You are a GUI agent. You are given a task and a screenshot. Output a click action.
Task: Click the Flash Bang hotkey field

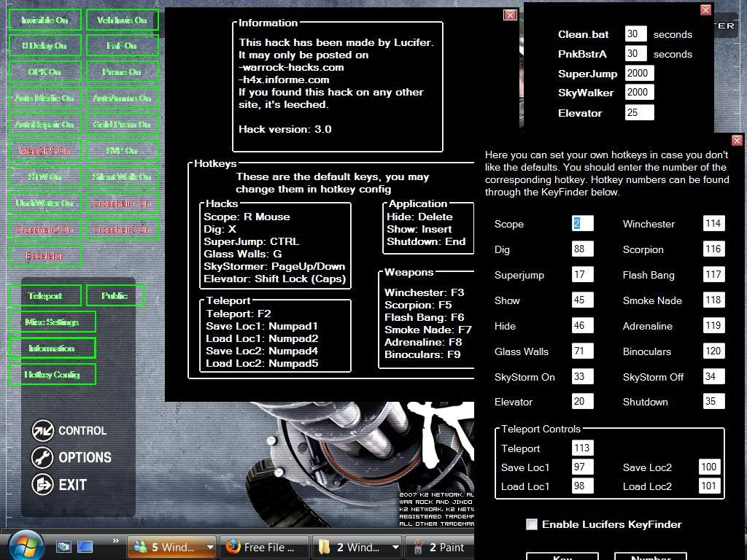713,274
